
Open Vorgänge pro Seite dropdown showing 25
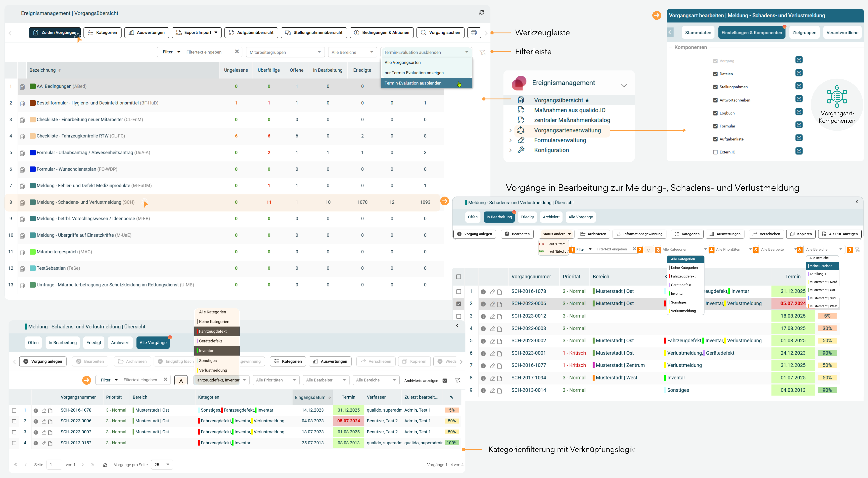pyautogui.click(x=162, y=465)
